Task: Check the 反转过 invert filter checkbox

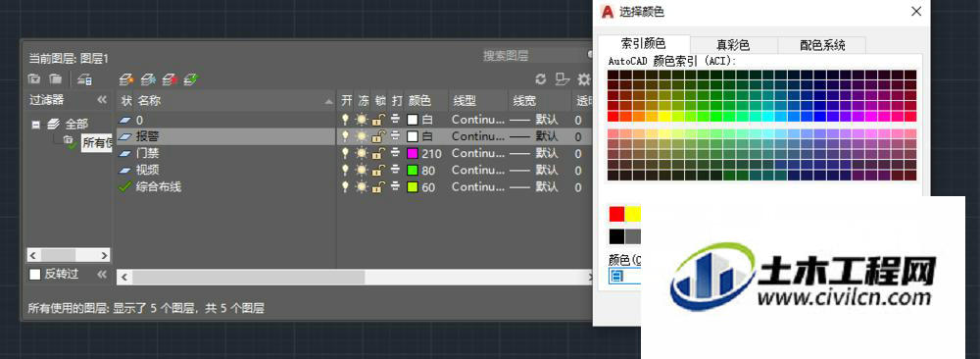Action: (35, 274)
